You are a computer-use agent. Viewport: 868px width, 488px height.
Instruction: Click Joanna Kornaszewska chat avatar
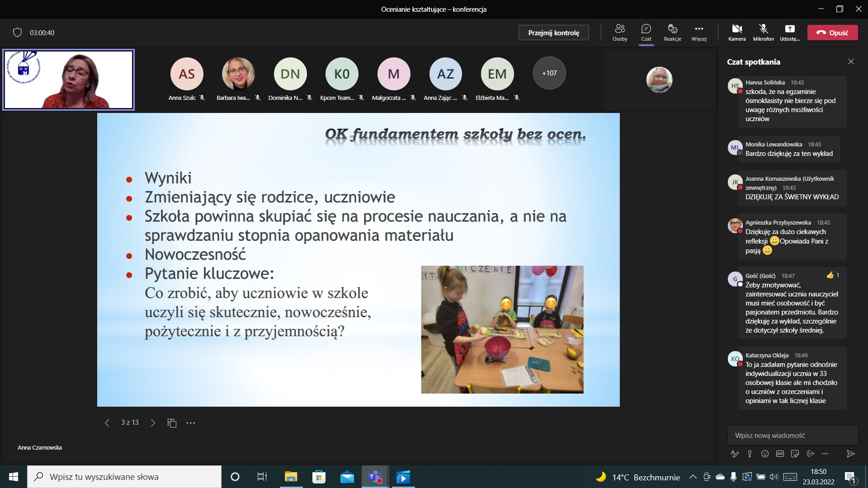click(x=735, y=182)
